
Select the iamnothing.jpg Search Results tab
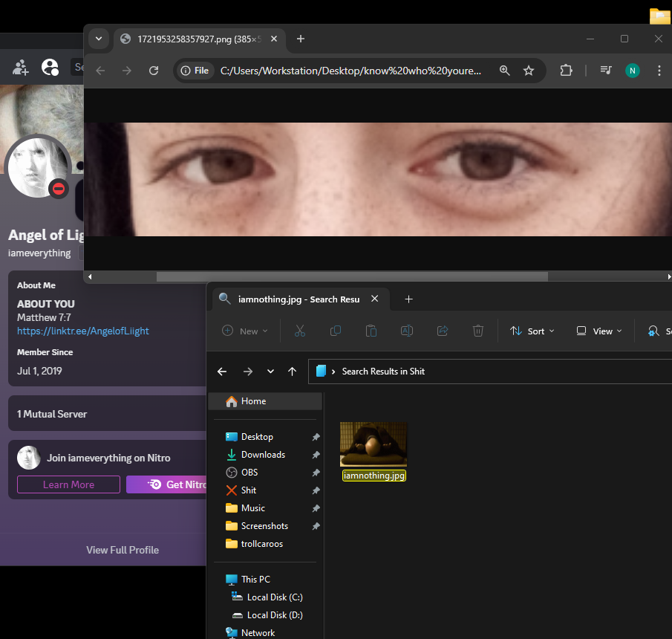[297, 299]
